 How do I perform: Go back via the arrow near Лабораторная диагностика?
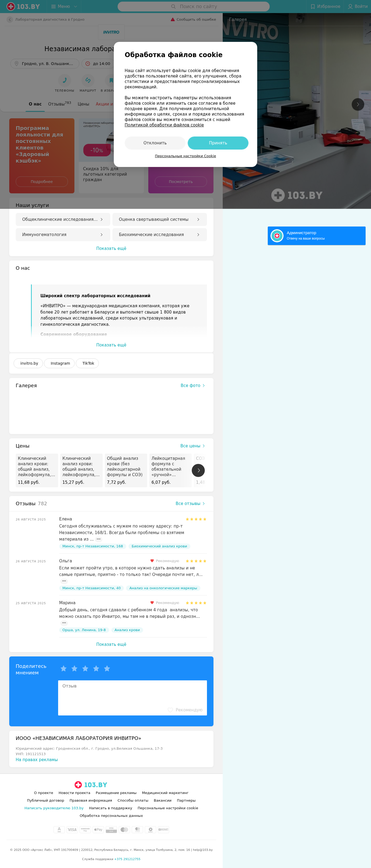pos(10,20)
